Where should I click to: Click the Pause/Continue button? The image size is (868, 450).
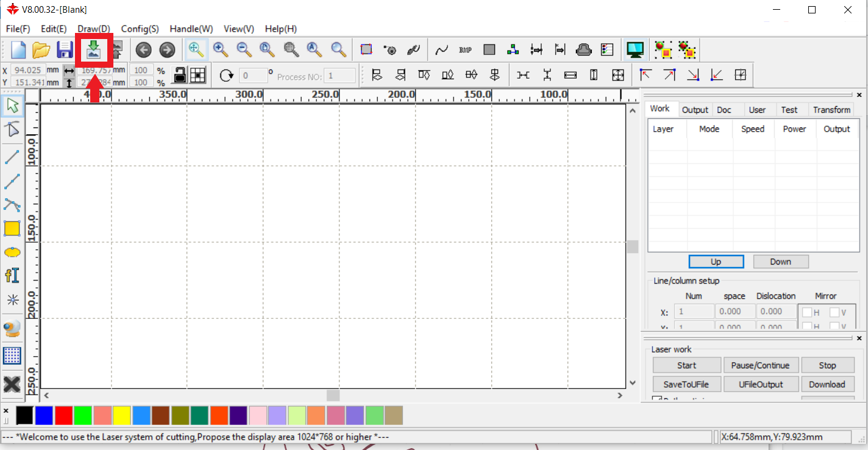760,365
